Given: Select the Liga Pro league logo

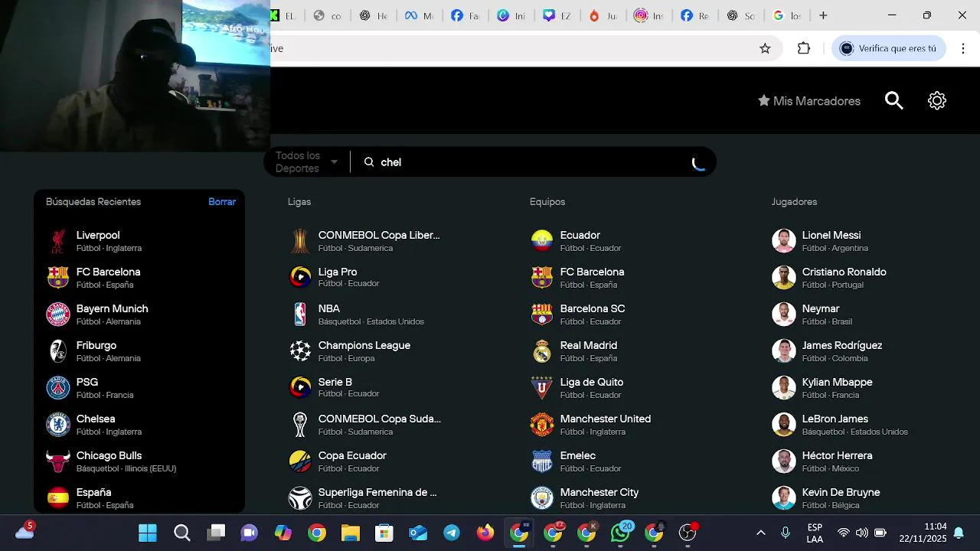Looking at the screenshot, I should 300,277.
